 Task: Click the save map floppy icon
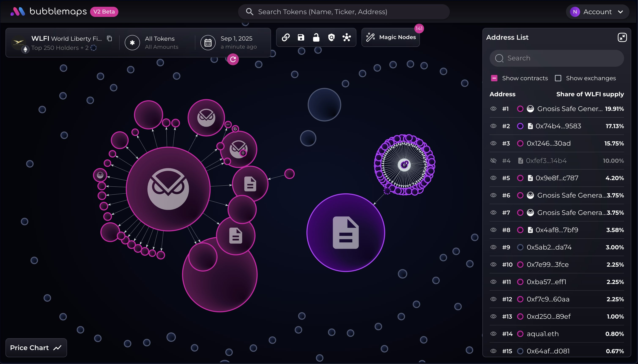(x=301, y=38)
